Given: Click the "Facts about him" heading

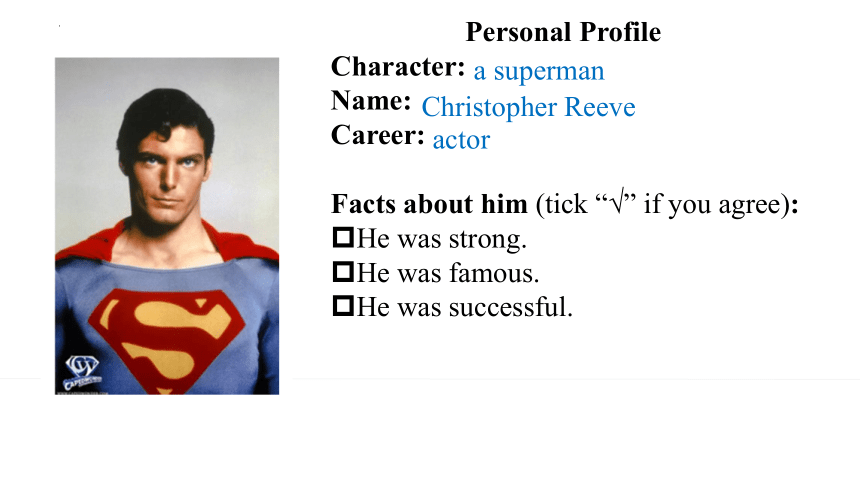Looking at the screenshot, I should click(x=429, y=204).
